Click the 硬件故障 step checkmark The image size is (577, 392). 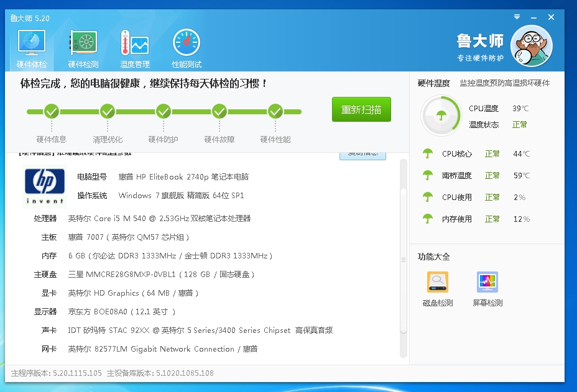pyautogui.click(x=219, y=111)
